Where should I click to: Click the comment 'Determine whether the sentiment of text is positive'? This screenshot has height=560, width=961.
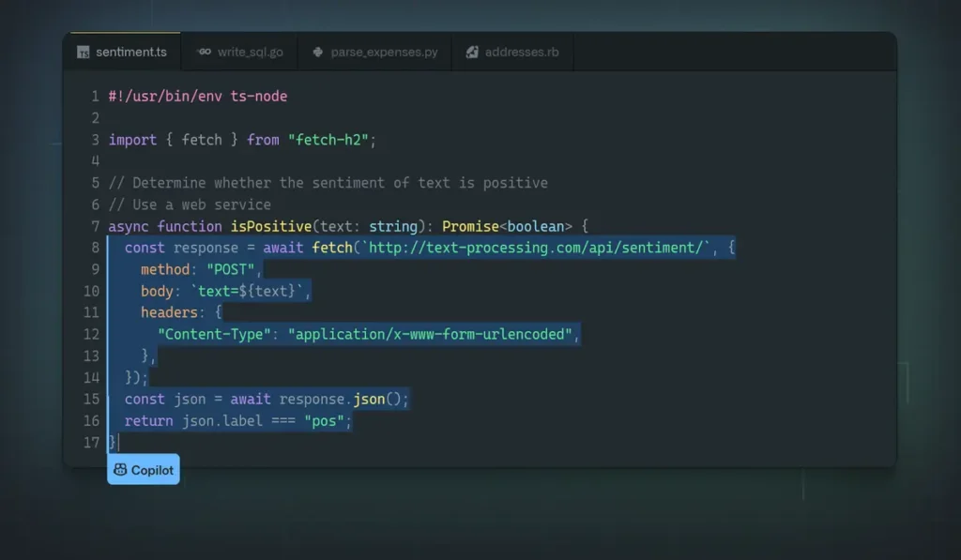(x=340, y=183)
